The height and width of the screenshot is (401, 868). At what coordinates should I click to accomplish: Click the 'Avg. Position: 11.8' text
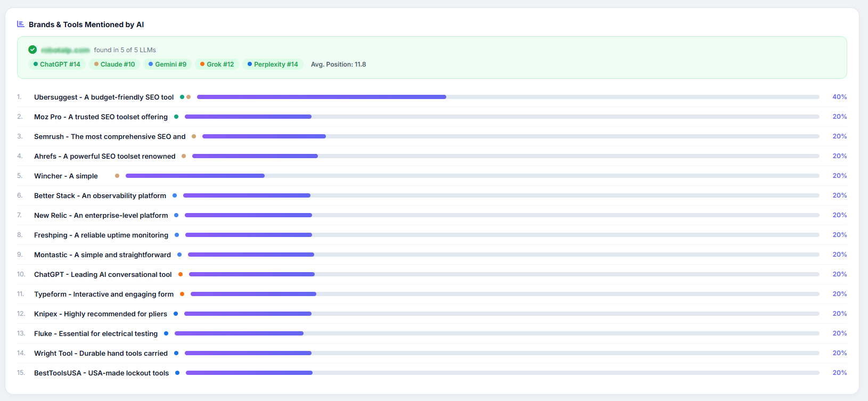pyautogui.click(x=339, y=64)
